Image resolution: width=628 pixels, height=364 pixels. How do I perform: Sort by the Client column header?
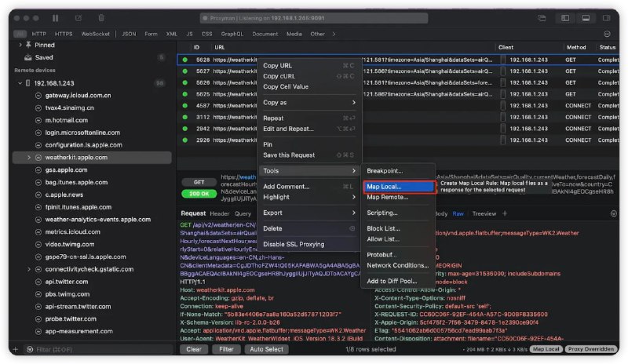pos(506,47)
